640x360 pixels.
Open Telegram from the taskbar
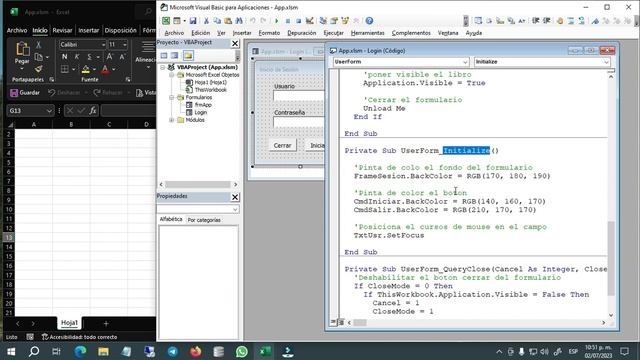click(173, 351)
